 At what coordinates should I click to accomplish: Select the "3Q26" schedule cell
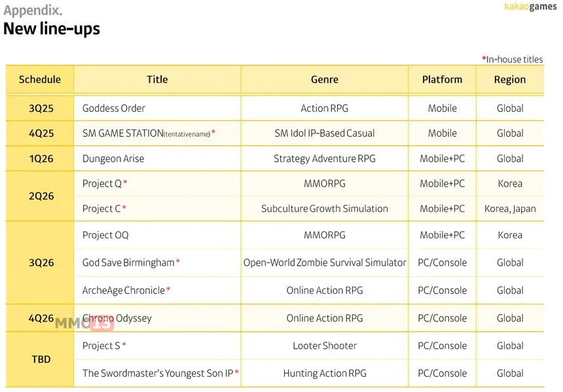coord(41,263)
